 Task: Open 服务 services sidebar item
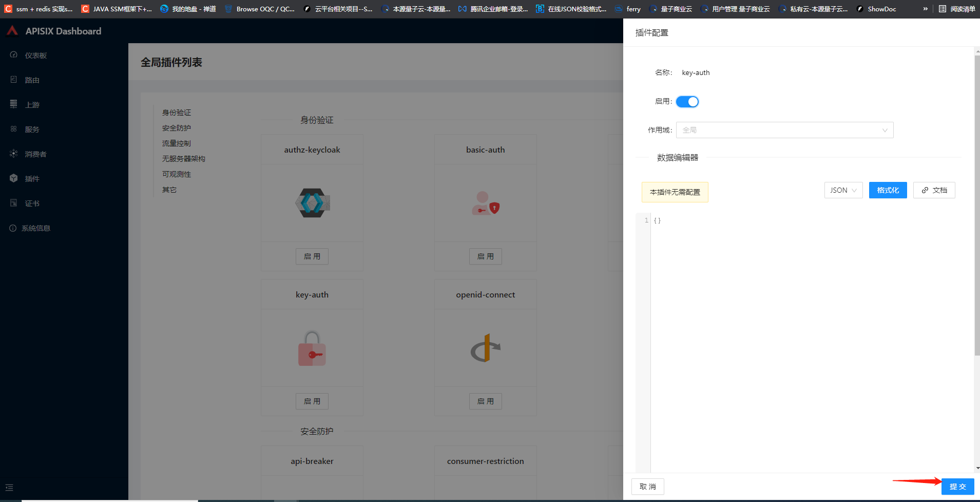tap(32, 129)
